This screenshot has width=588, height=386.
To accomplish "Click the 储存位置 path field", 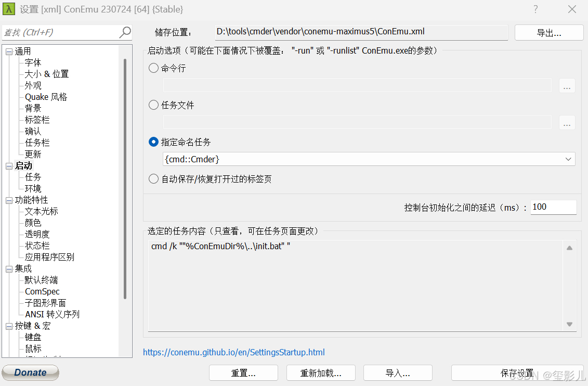I will (361, 32).
